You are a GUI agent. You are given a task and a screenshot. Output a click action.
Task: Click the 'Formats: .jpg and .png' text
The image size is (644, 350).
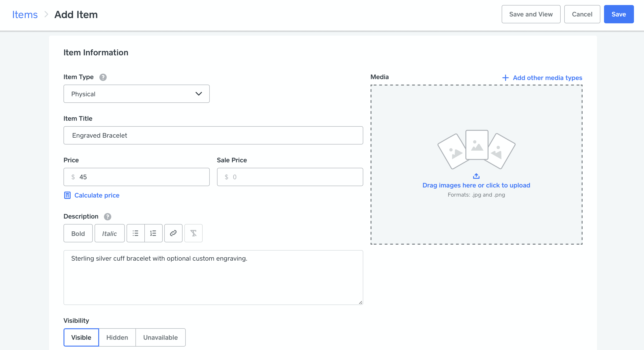click(476, 195)
